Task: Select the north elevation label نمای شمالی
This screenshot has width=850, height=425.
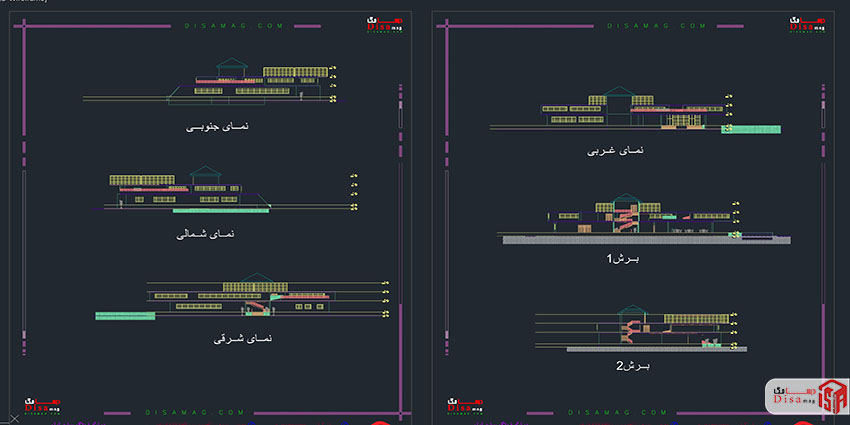Action: click(204, 233)
